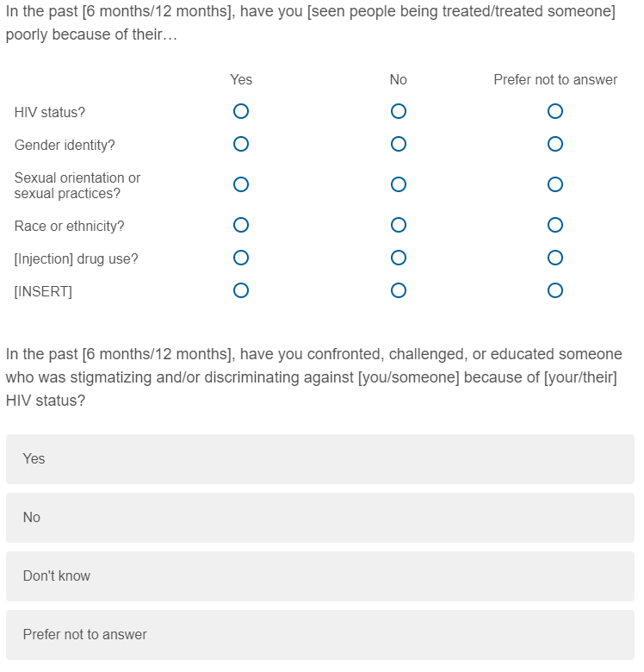Select Yes for Sexual orientation or practices

coord(241,184)
